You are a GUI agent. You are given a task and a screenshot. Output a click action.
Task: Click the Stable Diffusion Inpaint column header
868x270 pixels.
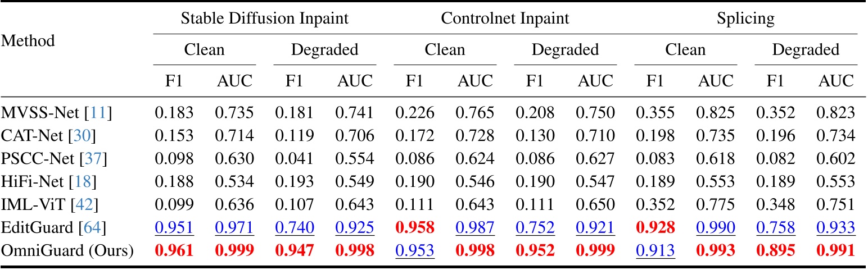click(x=265, y=19)
